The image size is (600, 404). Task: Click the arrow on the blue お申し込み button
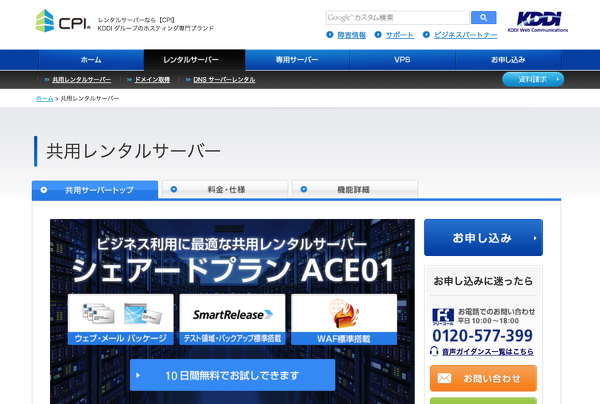[535, 238]
